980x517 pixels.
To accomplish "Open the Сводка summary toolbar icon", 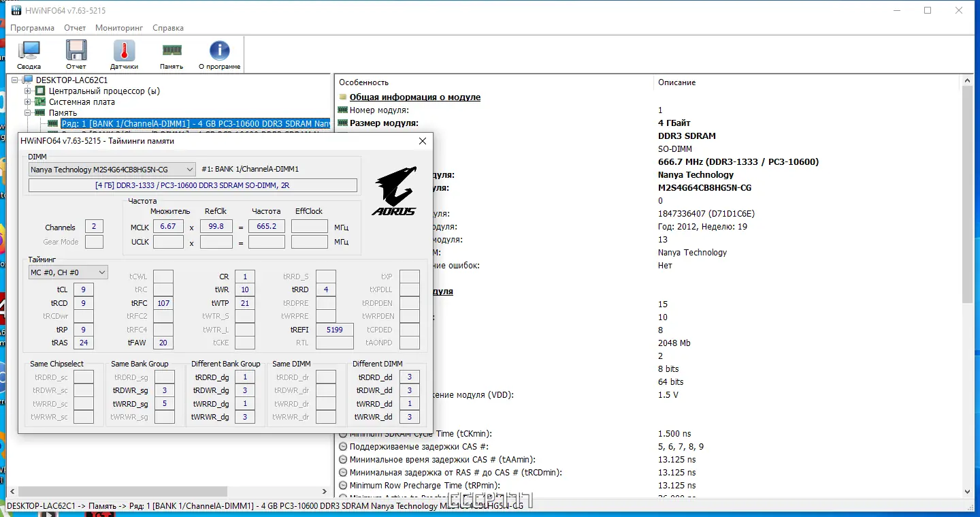I will point(29,51).
